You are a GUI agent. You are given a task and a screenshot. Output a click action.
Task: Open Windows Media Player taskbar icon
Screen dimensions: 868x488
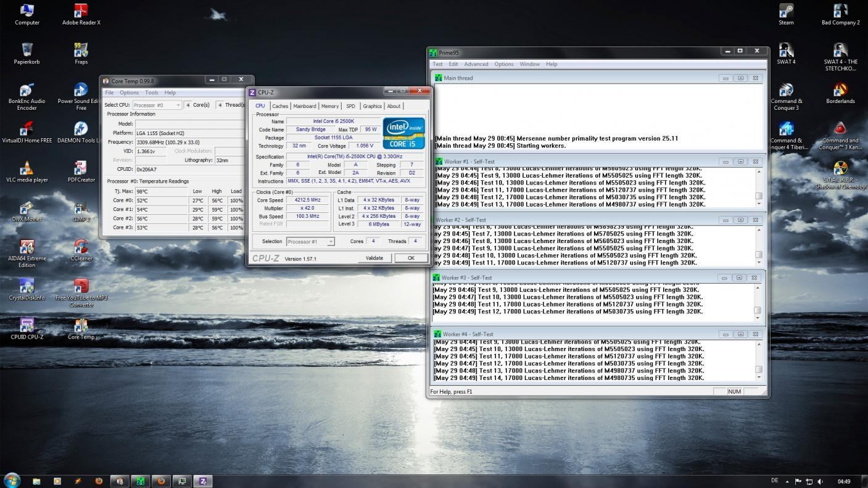(57, 481)
